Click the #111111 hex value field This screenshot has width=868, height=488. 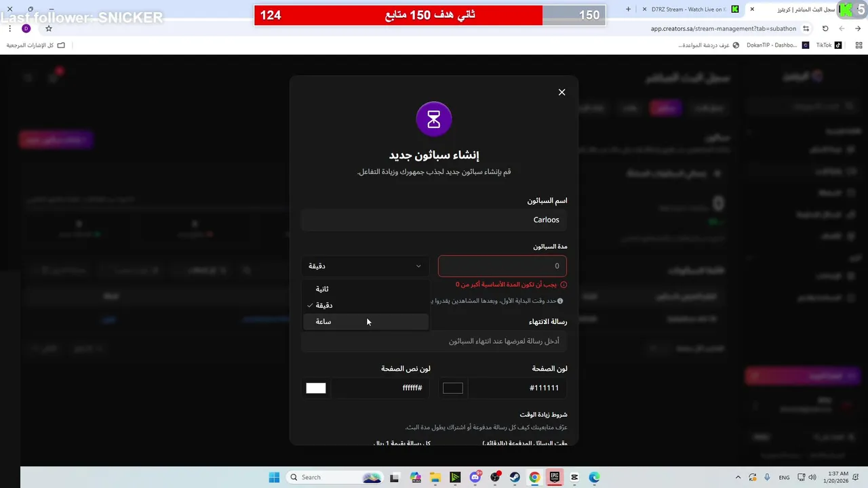click(517, 388)
